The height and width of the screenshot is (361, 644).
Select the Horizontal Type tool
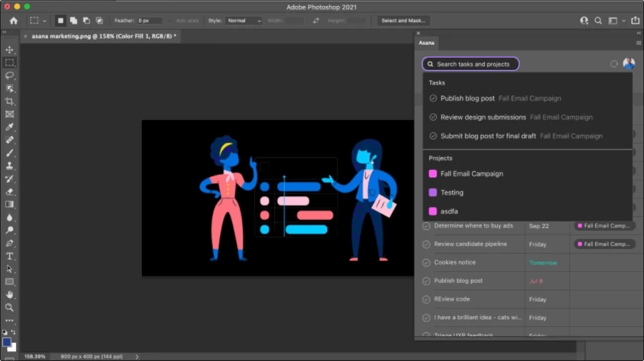pos(9,256)
